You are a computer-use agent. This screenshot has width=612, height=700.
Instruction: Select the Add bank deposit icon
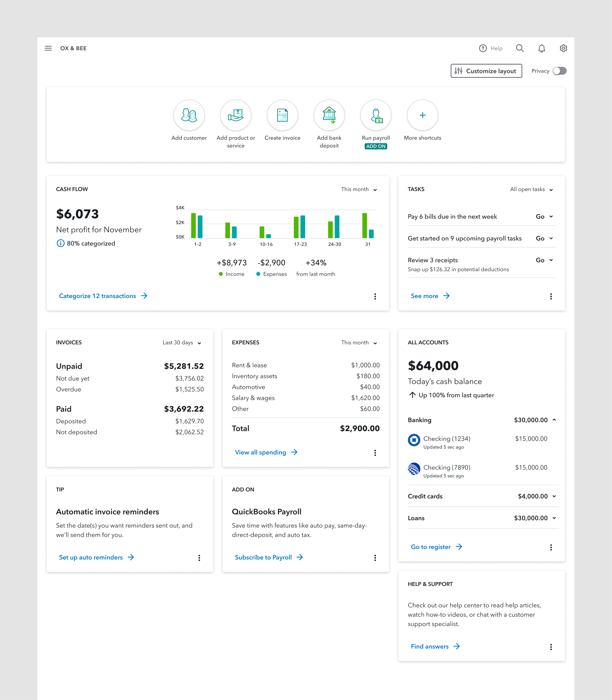coord(329,115)
